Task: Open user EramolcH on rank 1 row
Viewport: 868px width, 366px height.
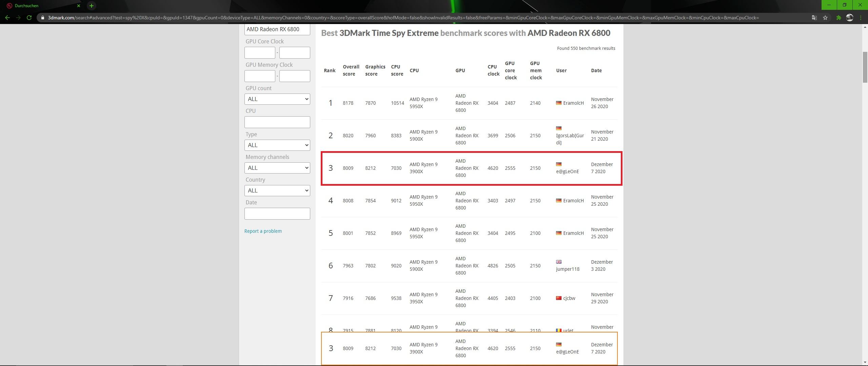Action: pos(573,103)
